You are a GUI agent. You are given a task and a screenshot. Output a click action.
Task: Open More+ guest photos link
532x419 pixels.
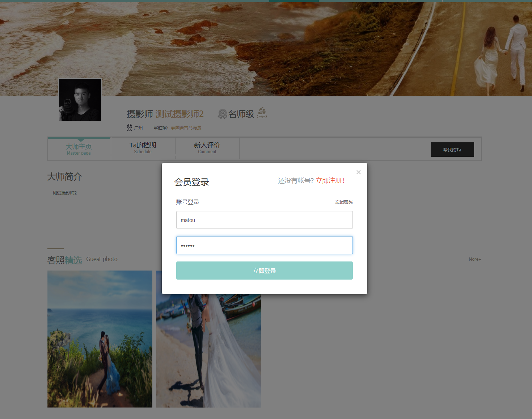pos(475,259)
